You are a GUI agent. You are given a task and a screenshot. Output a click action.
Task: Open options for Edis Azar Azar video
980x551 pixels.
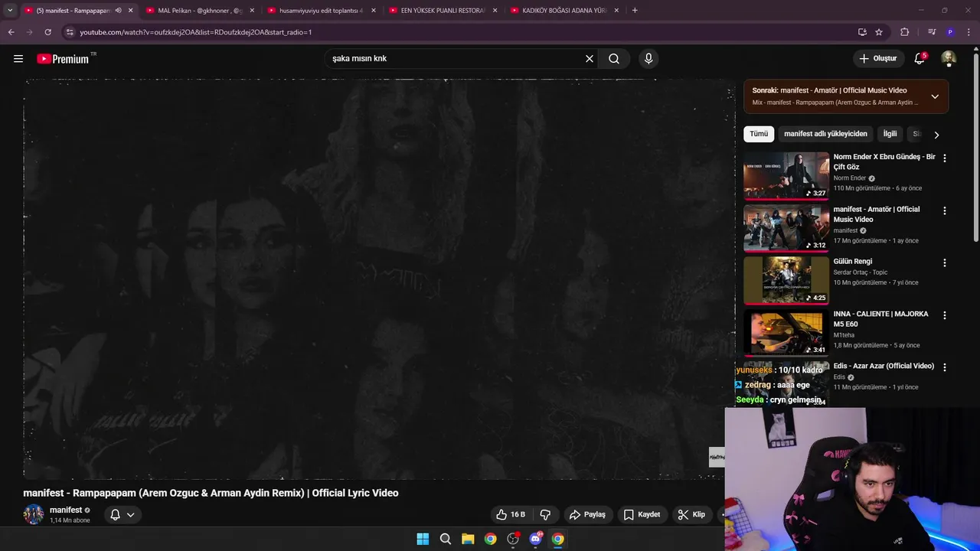click(x=944, y=367)
